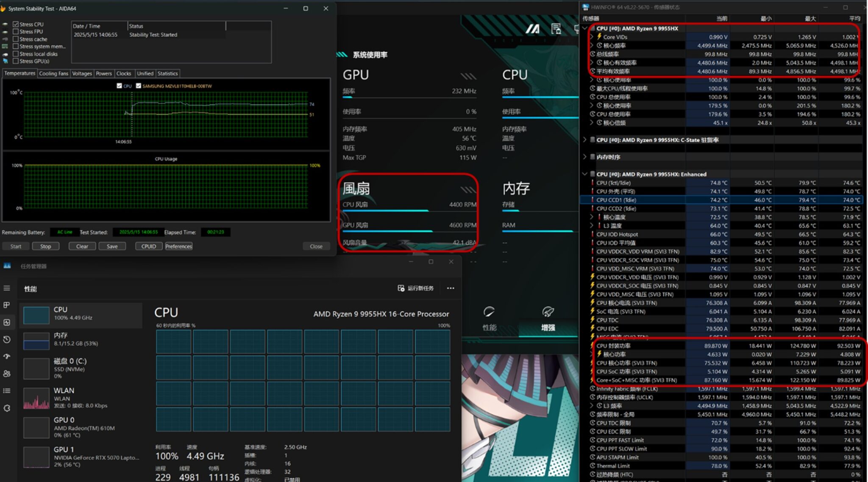The height and width of the screenshot is (482, 868).
Task: Expand C-State 驻留率 sensor group
Action: [585, 140]
